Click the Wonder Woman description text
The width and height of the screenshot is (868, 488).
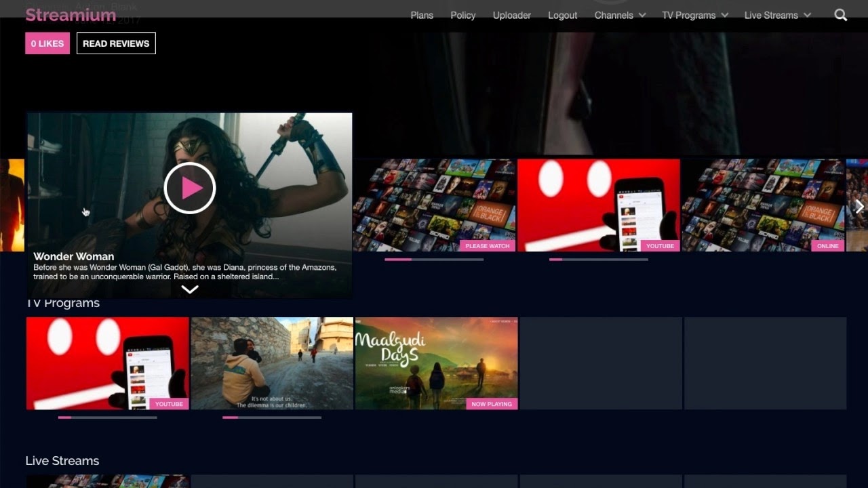tap(184, 272)
